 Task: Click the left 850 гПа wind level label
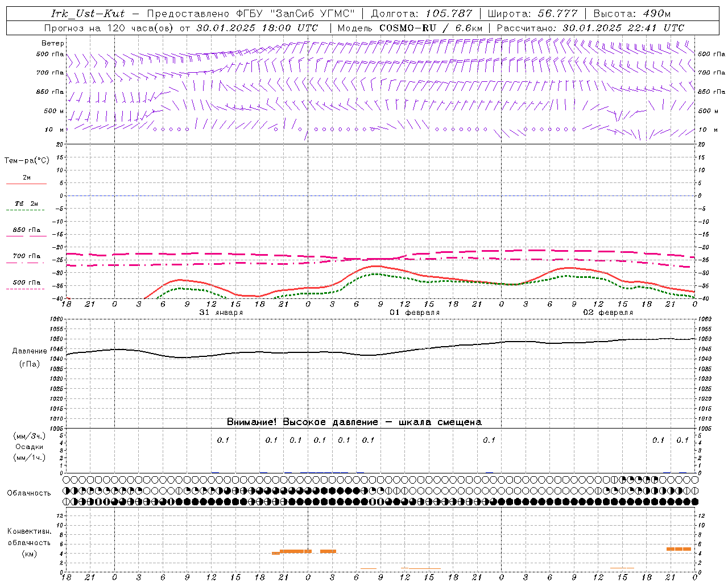50,92
